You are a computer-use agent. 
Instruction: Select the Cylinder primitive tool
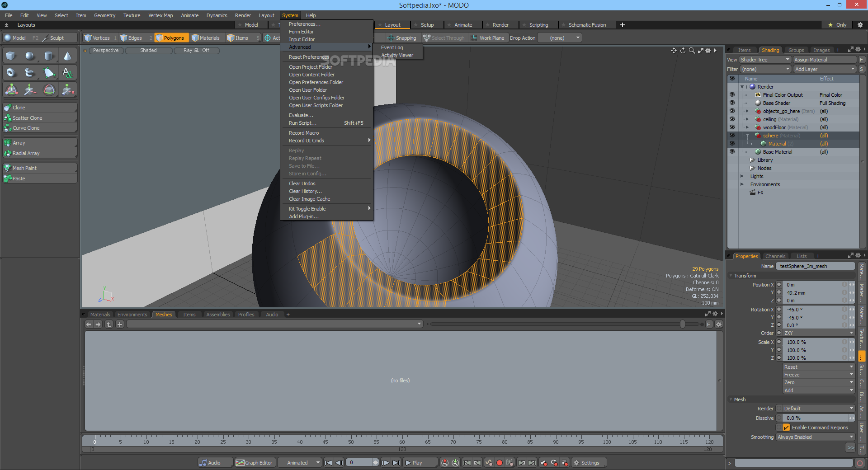(x=49, y=56)
